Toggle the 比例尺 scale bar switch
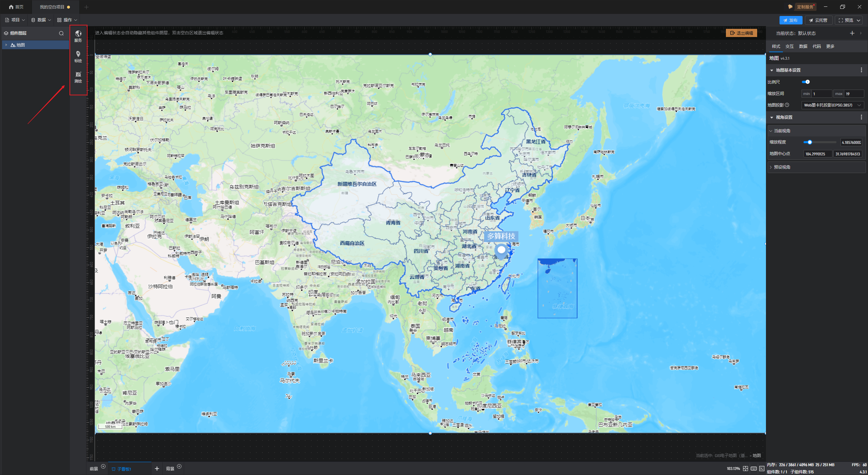 pyautogui.click(x=806, y=82)
